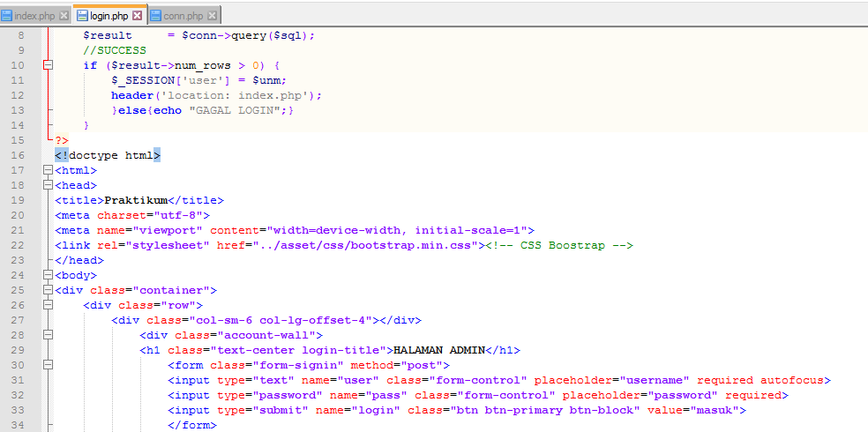
Task: Close the index.php tab
Action: 64,16
